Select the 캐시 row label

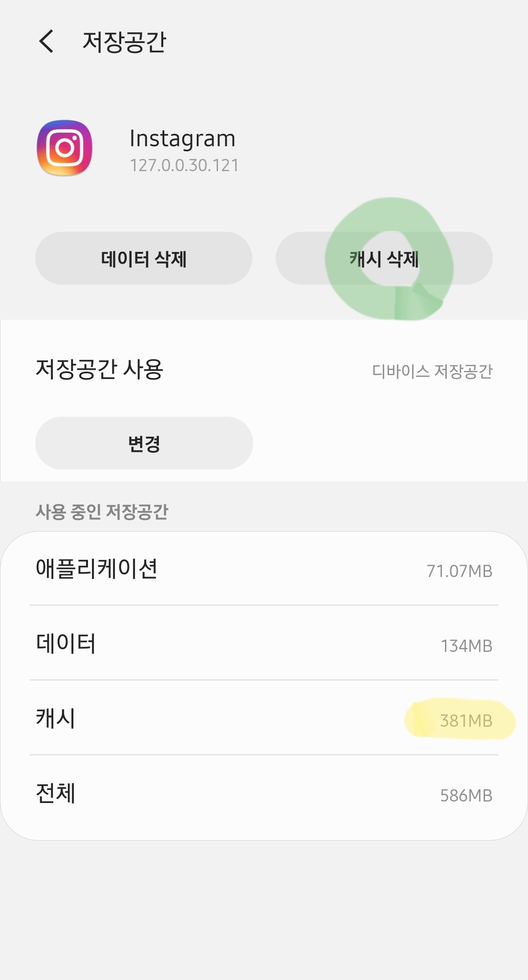click(x=55, y=718)
